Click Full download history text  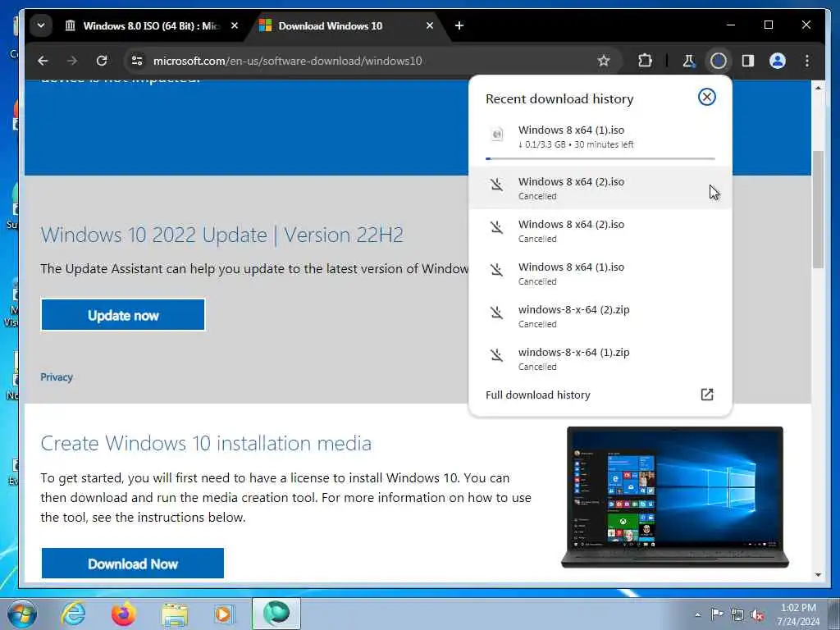coord(538,395)
